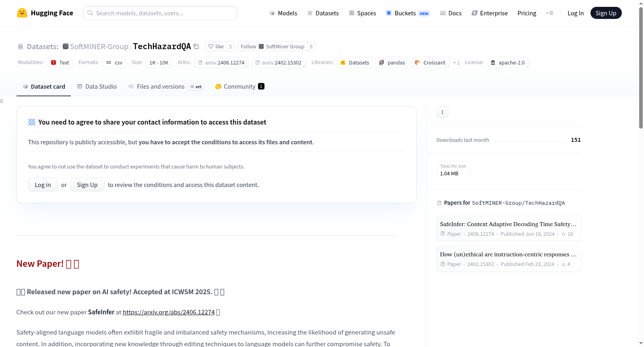Open the TechHazardQA dataset title link
The width and height of the screenshot is (644, 347).
coord(162,46)
